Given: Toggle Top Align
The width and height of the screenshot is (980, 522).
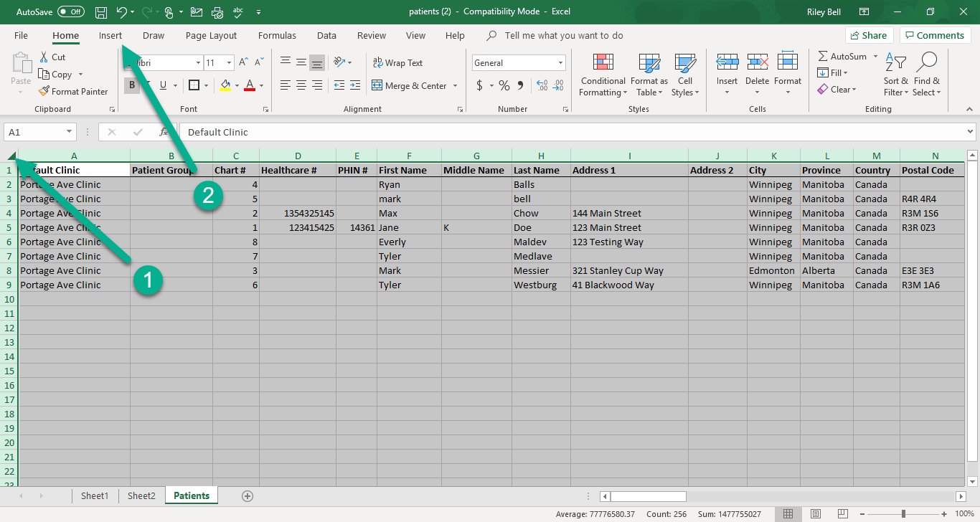Looking at the screenshot, I should (285, 63).
